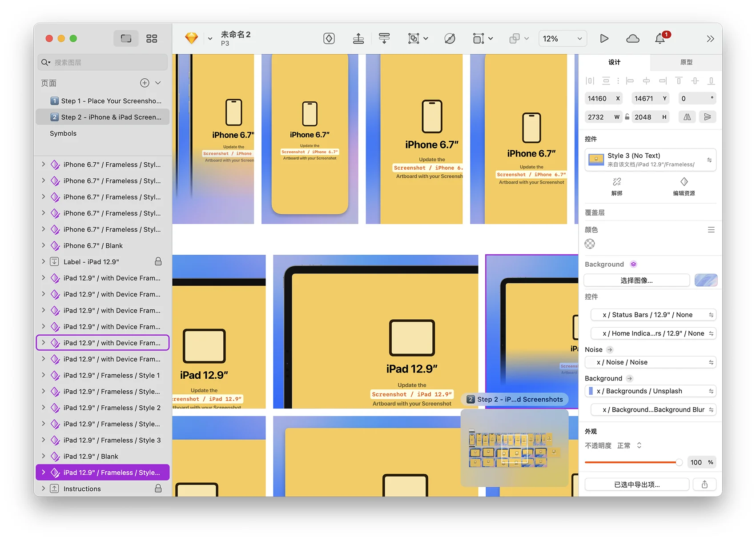
Task: Toggle lock on Label - iPad 12.9" layer
Action: point(158,261)
